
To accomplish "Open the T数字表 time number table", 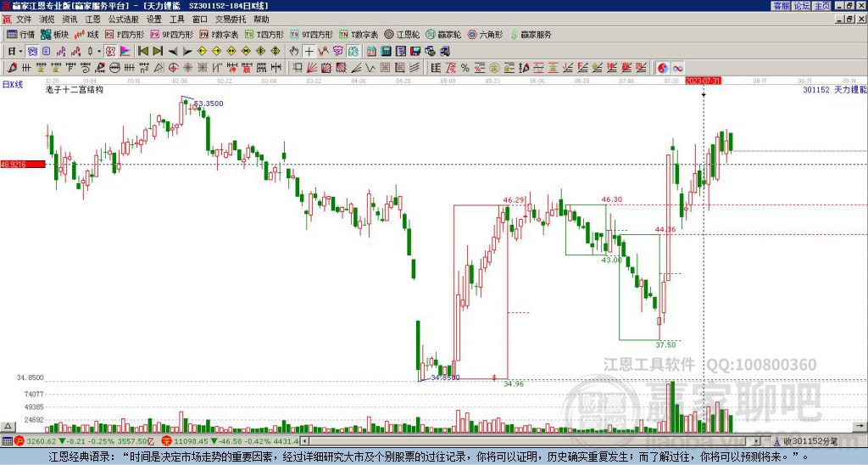I will coord(359,34).
